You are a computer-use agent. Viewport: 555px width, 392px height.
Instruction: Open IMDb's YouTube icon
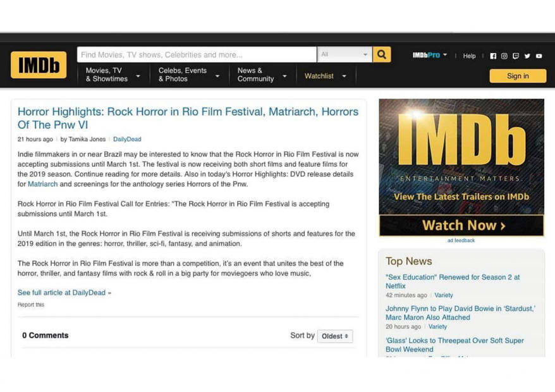click(539, 56)
